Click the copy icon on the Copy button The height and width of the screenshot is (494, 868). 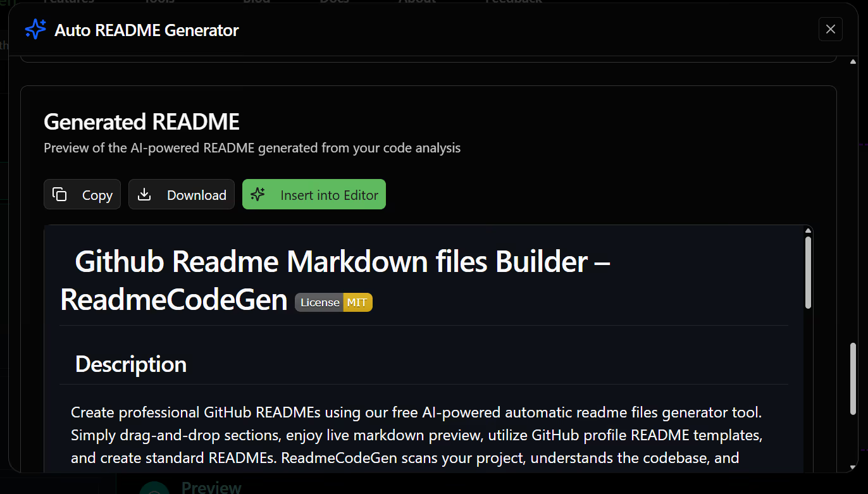[x=60, y=194]
